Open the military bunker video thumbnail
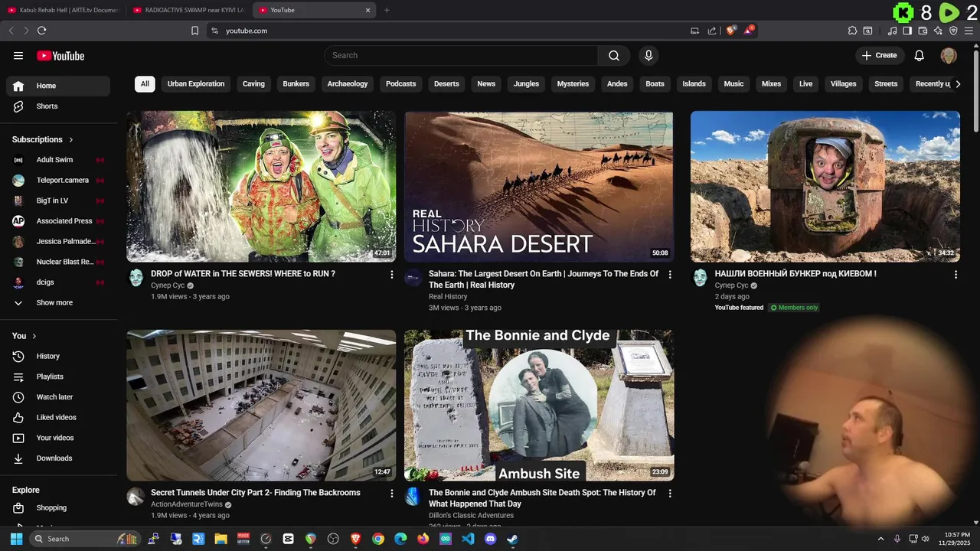The height and width of the screenshot is (551, 980). [x=825, y=187]
